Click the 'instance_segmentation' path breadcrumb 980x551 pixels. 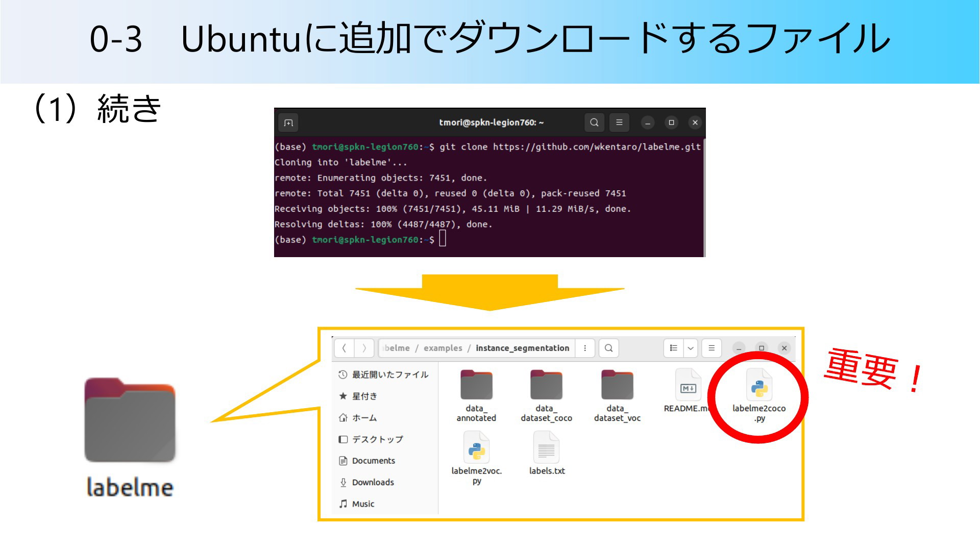click(522, 348)
